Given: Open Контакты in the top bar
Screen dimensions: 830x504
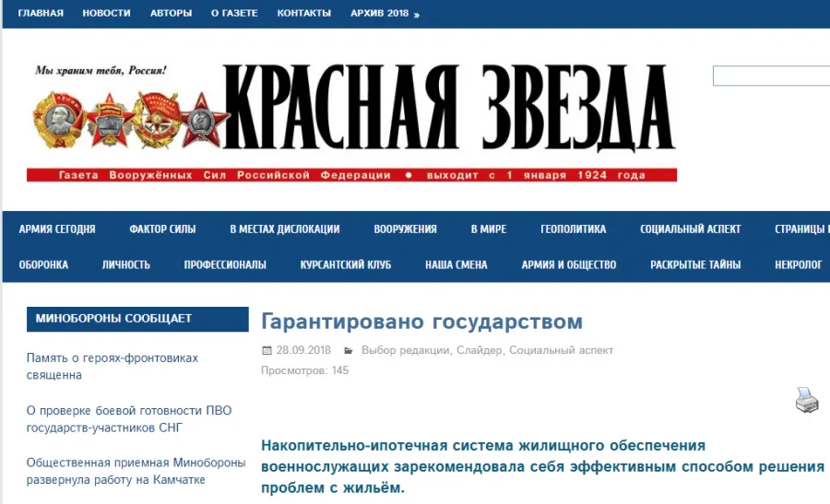Looking at the screenshot, I should click(303, 13).
